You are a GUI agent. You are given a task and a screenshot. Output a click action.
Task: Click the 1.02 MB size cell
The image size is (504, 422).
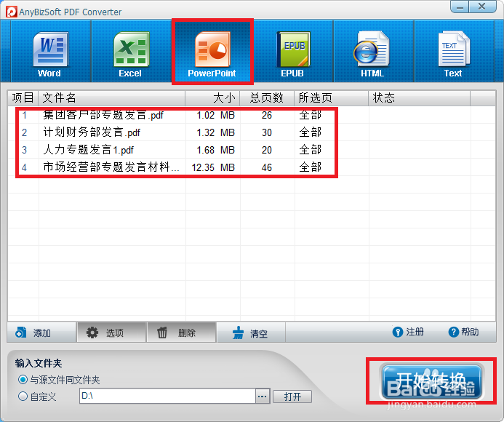click(216, 115)
